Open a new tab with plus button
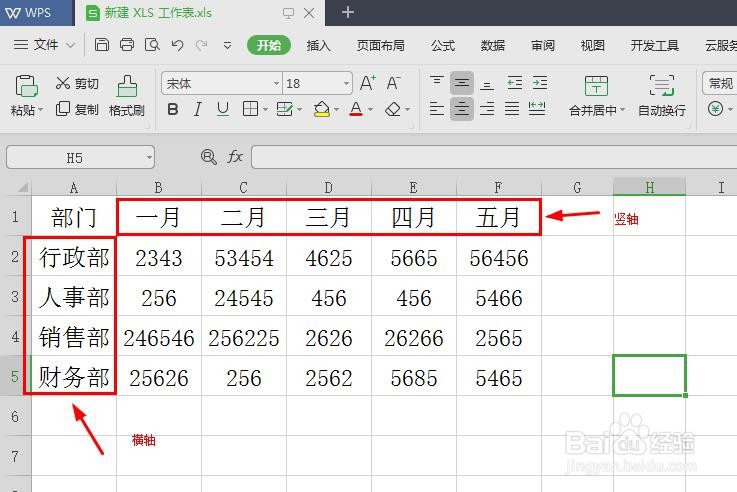737x492 pixels. (x=348, y=12)
